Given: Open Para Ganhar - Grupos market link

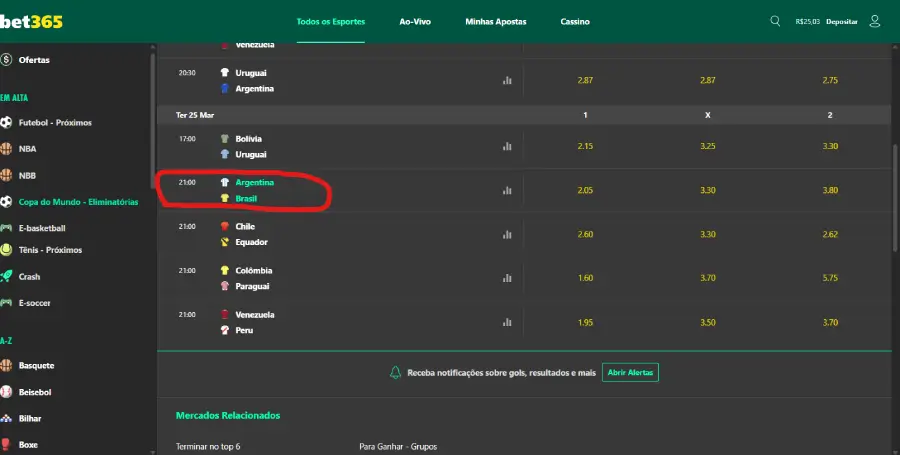Looking at the screenshot, I should pos(398,446).
